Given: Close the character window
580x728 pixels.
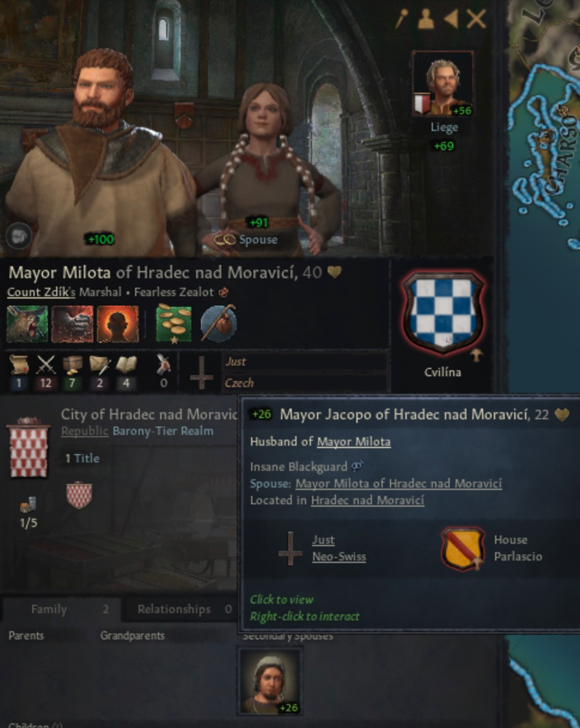Looking at the screenshot, I should point(476,19).
